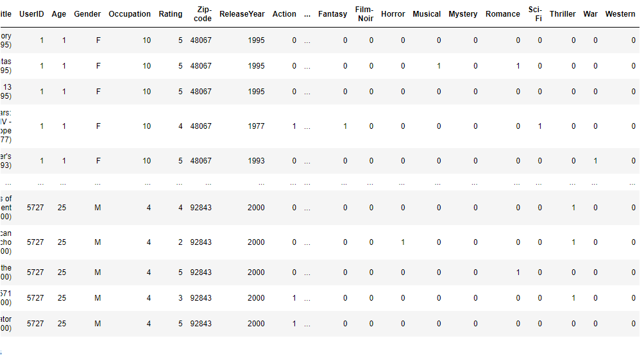Click the Musical cell containing 1
The width and height of the screenshot is (644, 359).
pyautogui.click(x=439, y=66)
